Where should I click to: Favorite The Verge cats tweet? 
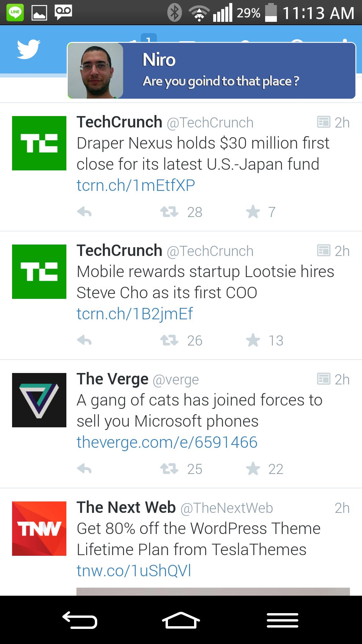pyautogui.click(x=253, y=469)
